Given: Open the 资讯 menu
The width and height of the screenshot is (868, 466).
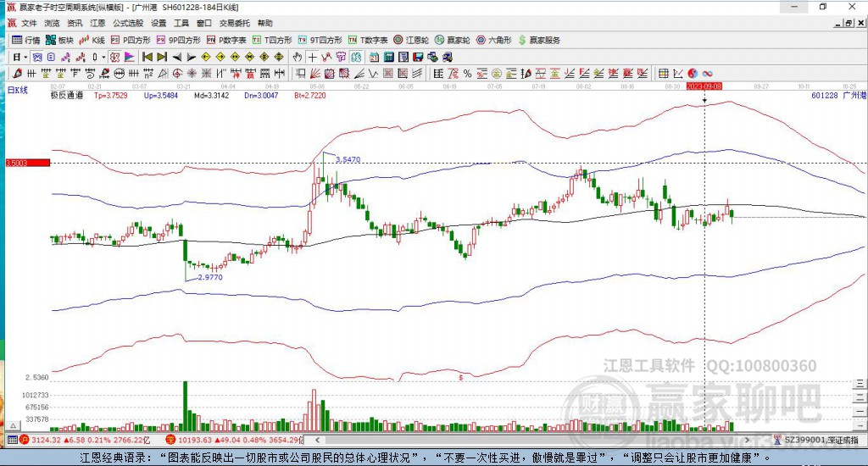Looking at the screenshot, I should coord(75,23).
